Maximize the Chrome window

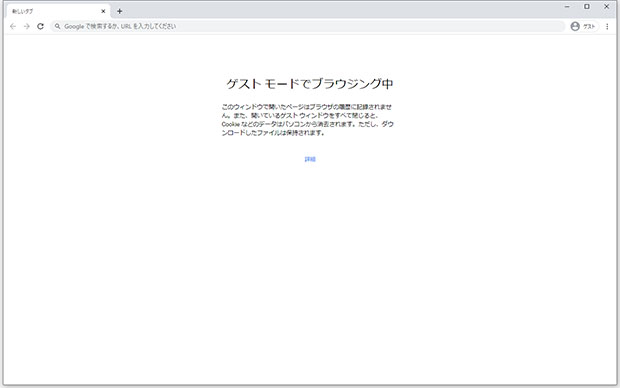(587, 7)
